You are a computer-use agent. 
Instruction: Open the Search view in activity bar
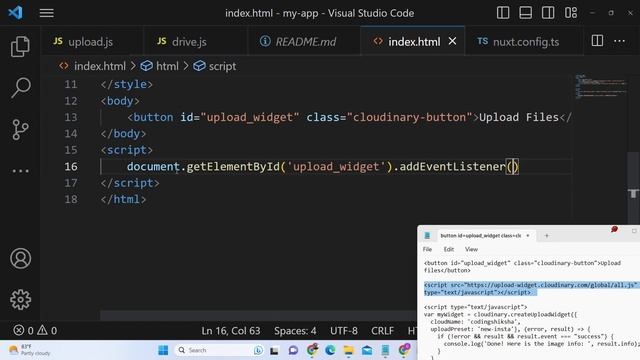[20, 87]
